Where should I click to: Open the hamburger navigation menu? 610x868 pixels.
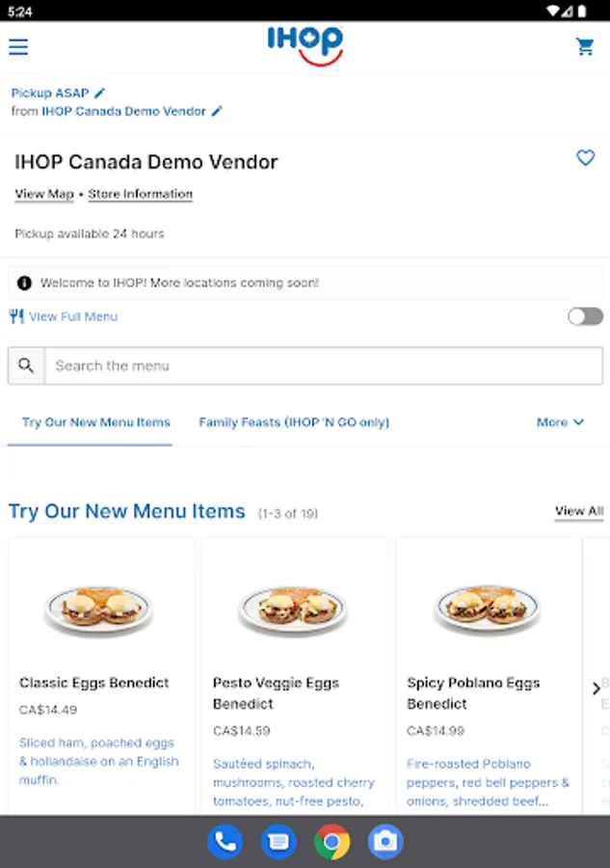click(x=18, y=47)
